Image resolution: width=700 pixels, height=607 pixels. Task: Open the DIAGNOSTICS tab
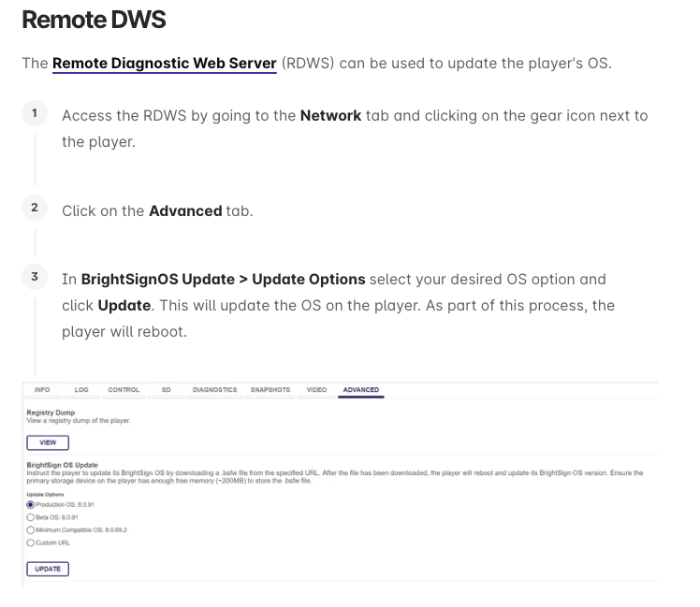pyautogui.click(x=214, y=390)
